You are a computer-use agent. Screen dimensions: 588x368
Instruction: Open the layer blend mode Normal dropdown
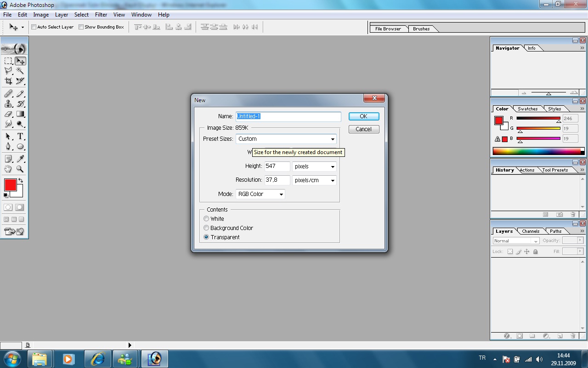[516, 241]
